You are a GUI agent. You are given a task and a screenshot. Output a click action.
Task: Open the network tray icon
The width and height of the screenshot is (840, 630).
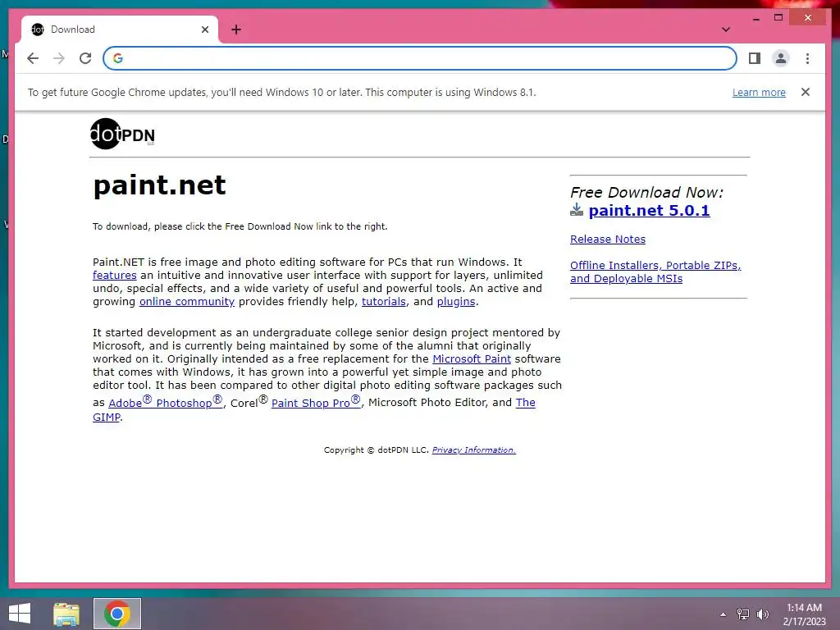point(743,614)
